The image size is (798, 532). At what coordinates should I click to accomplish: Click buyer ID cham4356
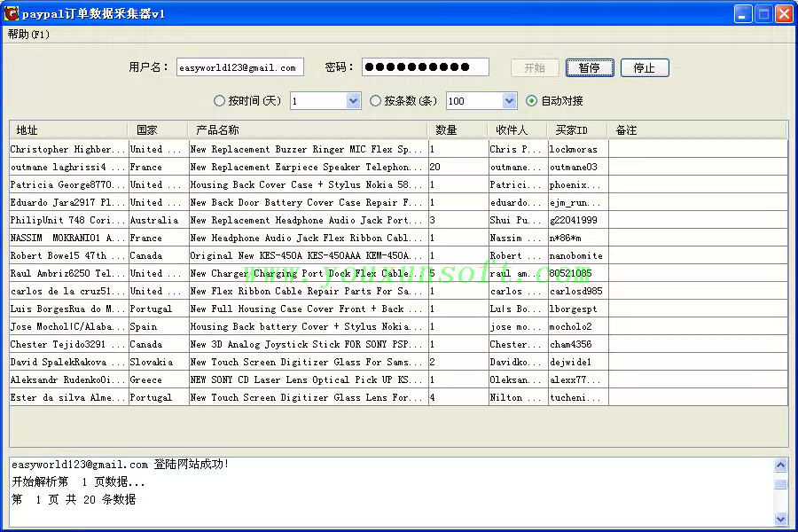coord(577,345)
